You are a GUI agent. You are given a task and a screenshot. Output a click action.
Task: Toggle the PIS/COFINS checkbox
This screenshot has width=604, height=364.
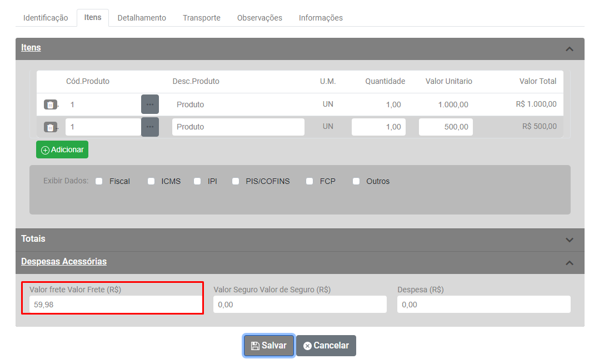click(x=236, y=181)
